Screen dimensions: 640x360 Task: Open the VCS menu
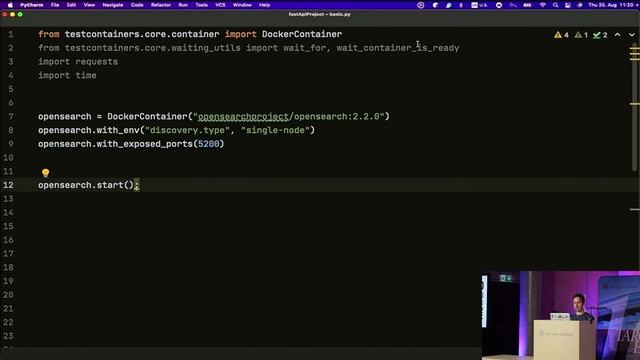[220, 5]
